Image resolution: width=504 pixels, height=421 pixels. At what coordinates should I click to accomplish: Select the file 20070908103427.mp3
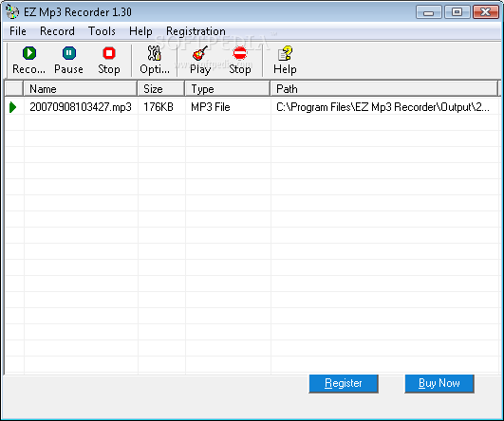(x=81, y=107)
